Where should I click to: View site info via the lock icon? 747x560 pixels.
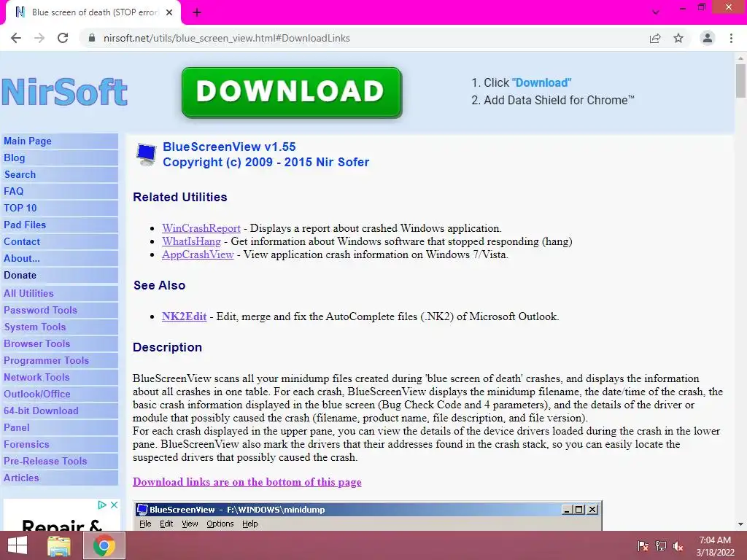pos(92,38)
